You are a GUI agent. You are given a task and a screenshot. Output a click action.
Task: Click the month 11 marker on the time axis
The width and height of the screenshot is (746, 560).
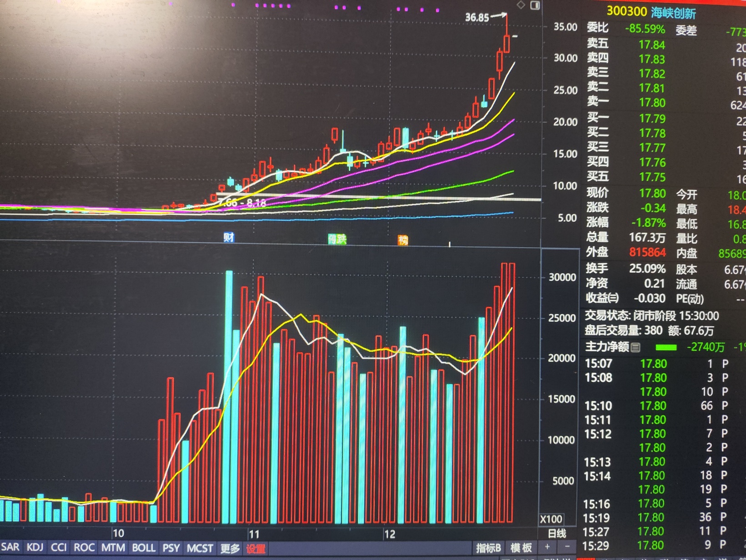click(x=253, y=534)
